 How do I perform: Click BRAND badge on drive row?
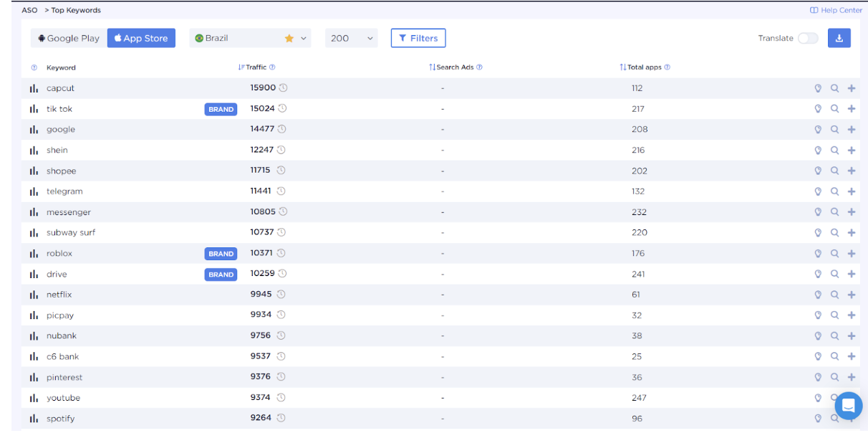pos(221,275)
